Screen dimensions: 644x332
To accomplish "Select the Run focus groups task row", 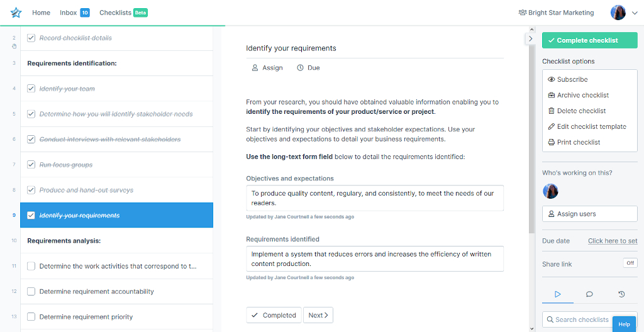I will tap(116, 164).
